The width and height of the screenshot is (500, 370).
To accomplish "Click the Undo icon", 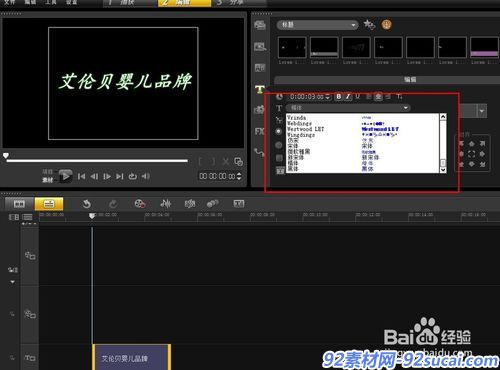I will pyautogui.click(x=86, y=204).
